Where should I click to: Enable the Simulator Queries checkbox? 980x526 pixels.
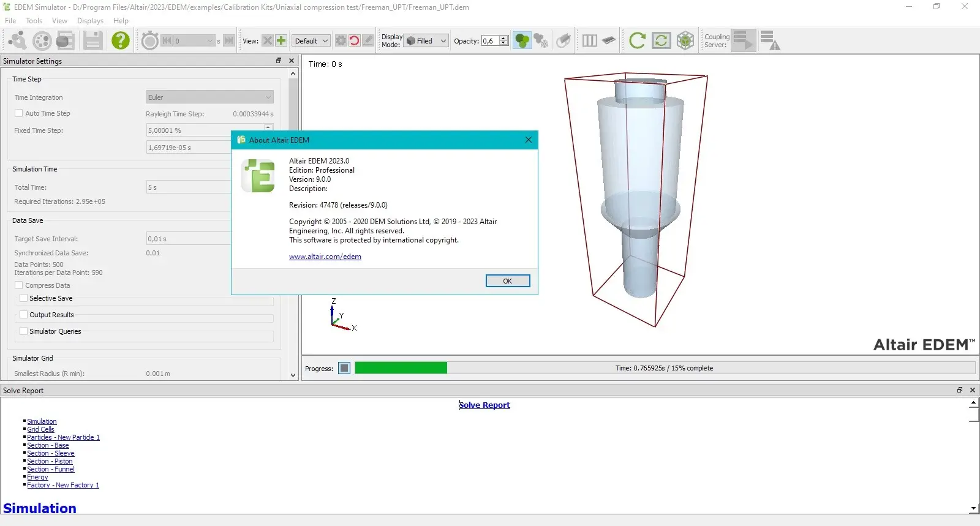tap(23, 331)
